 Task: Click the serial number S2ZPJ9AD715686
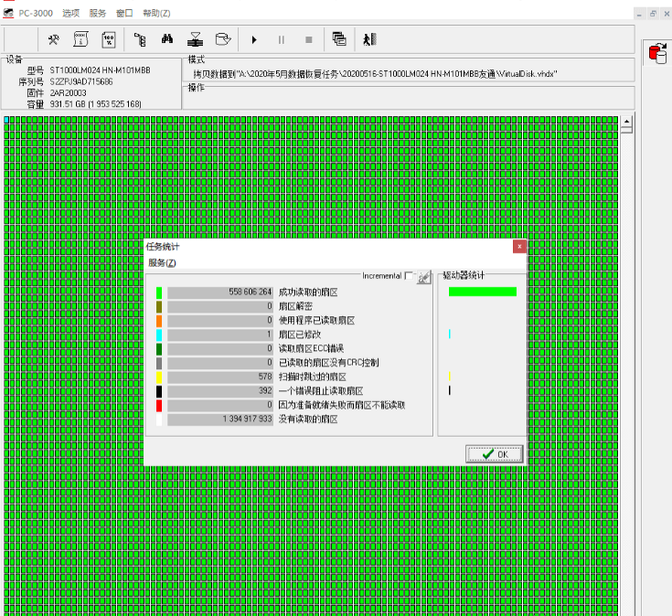(81, 82)
